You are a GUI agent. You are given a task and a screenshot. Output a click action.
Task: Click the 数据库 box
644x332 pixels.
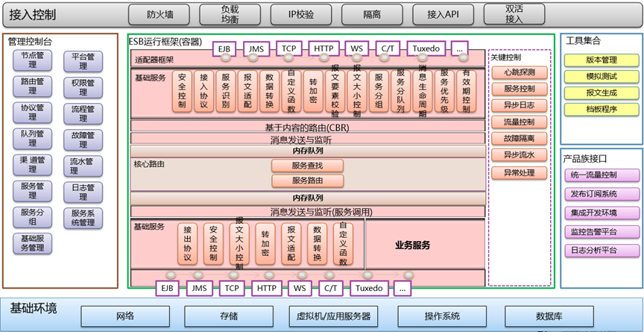(x=549, y=316)
